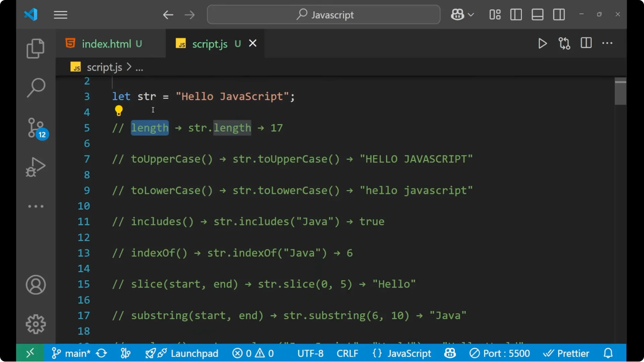The width and height of the screenshot is (644, 362).
Task: Open the Run and Debug view
Action: click(36, 167)
